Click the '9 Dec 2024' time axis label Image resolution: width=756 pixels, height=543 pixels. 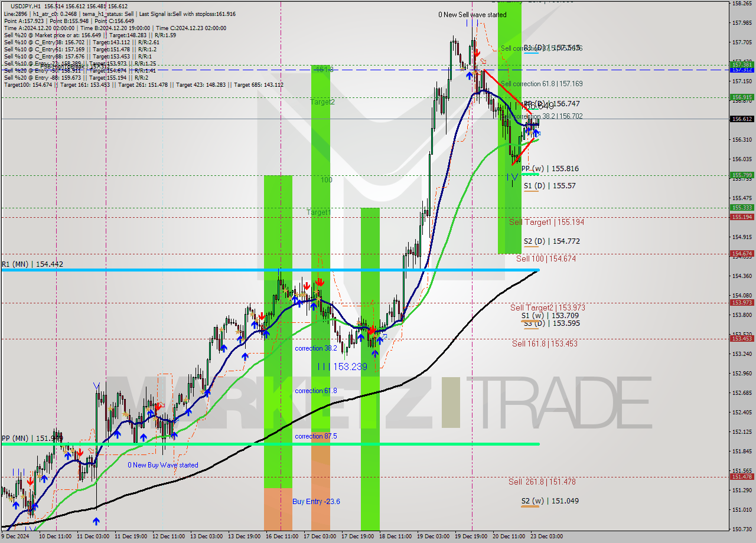coord(14,537)
